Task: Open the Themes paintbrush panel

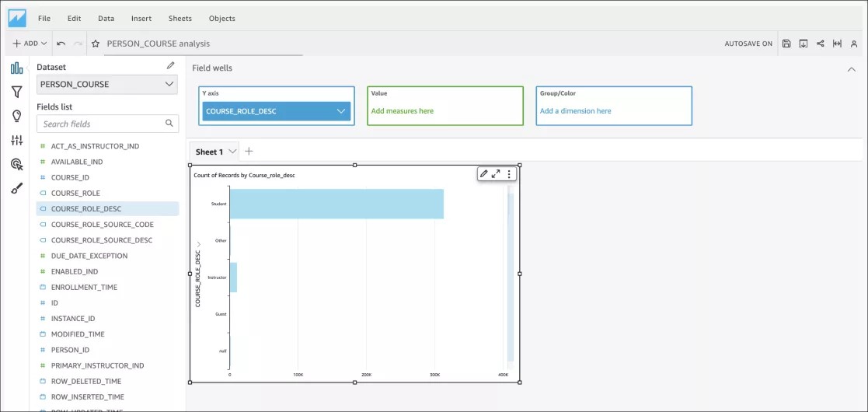Action: (16, 188)
